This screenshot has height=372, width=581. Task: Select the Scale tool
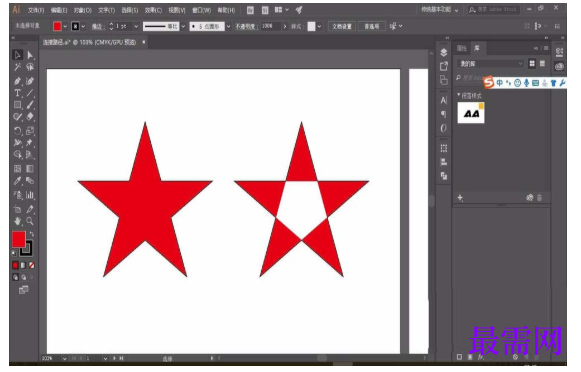pyautogui.click(x=30, y=130)
